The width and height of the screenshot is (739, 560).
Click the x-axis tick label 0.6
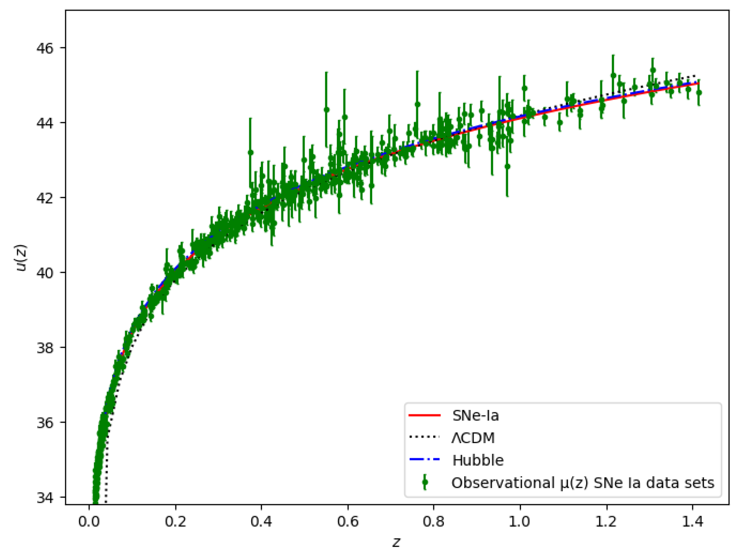348,522
